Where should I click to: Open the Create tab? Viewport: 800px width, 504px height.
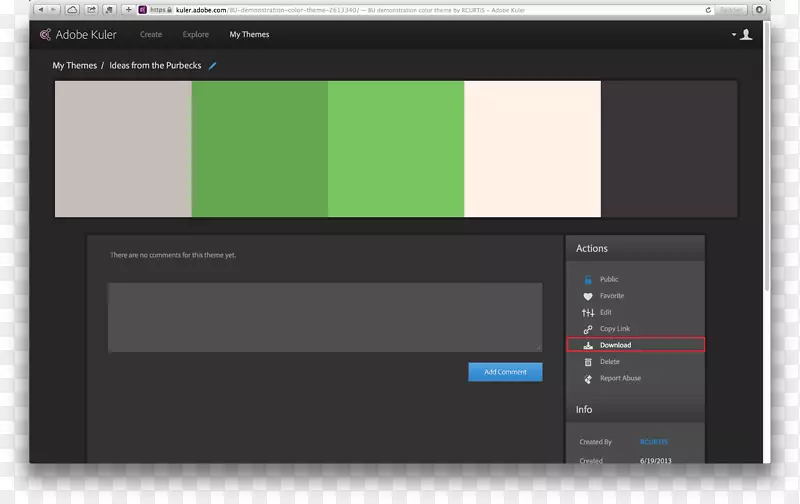point(151,35)
